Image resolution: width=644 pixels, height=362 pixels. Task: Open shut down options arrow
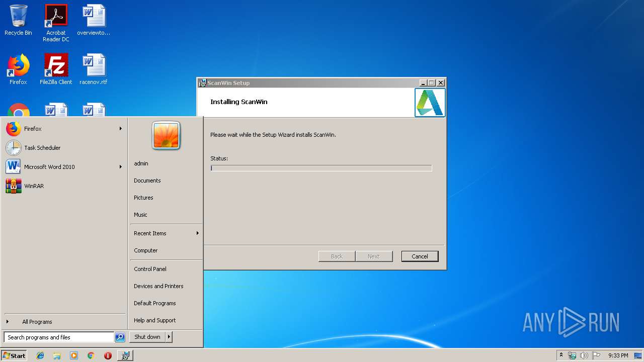pyautogui.click(x=169, y=337)
